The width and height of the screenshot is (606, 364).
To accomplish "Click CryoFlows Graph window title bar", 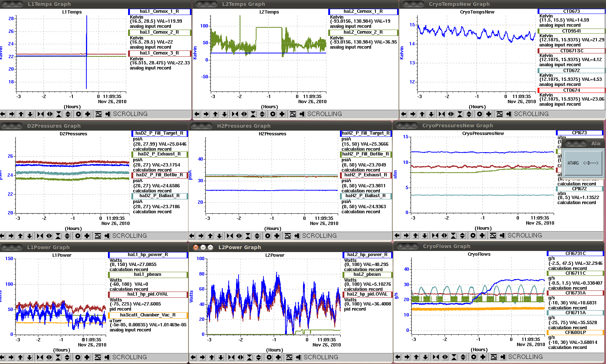I will [x=499, y=246].
